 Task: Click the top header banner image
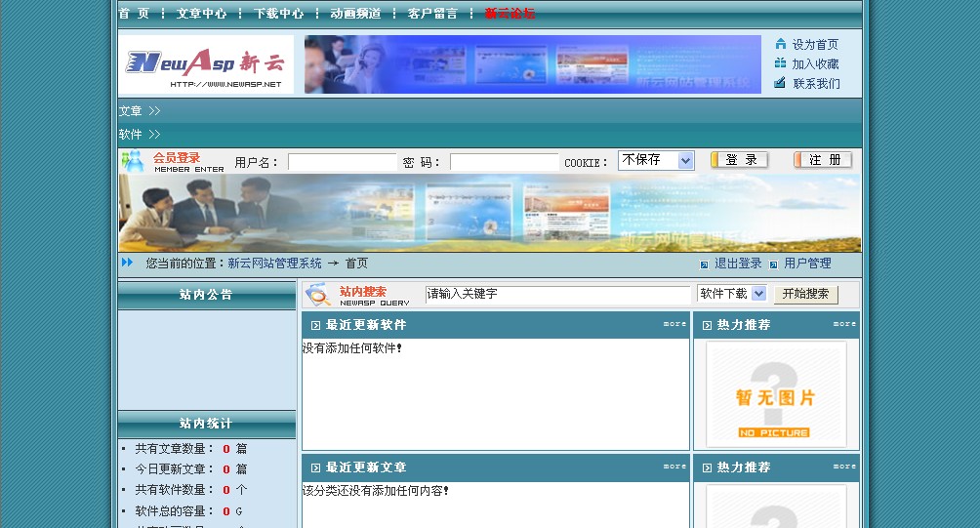[533, 64]
